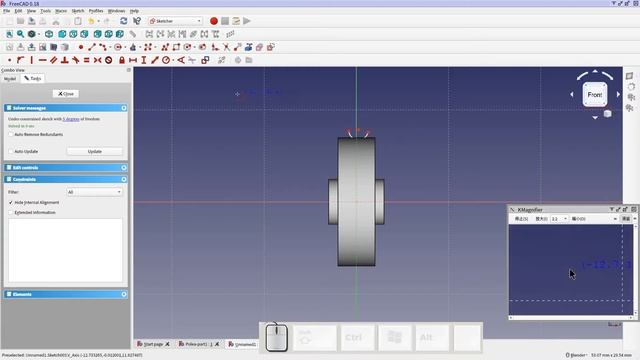640x360 pixels.
Task: Select the create line tool
Action: [x=91, y=47]
